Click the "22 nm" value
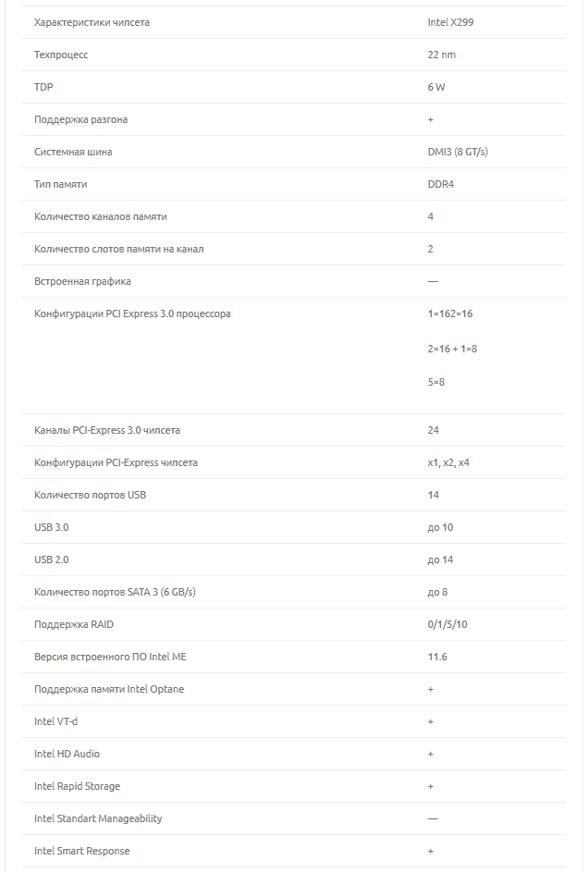This screenshot has width=588, height=873. 441,55
